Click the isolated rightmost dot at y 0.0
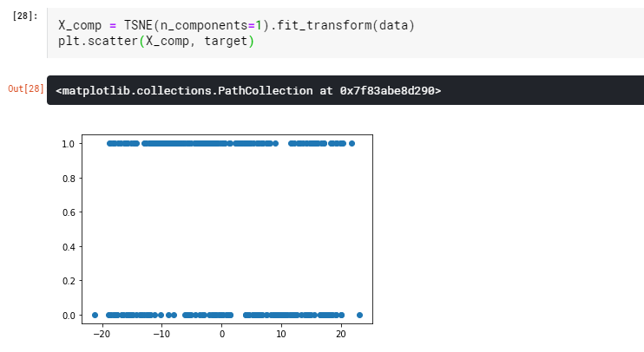644x352 pixels. (360, 315)
